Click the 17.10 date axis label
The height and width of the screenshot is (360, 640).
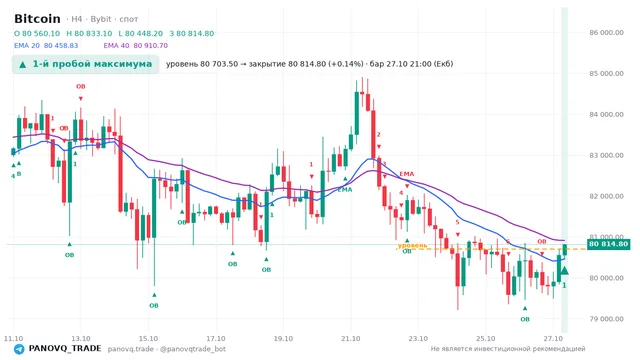tap(216, 339)
